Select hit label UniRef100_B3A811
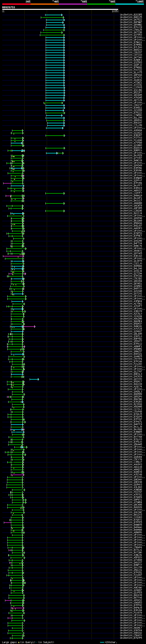 coord(131,108)
